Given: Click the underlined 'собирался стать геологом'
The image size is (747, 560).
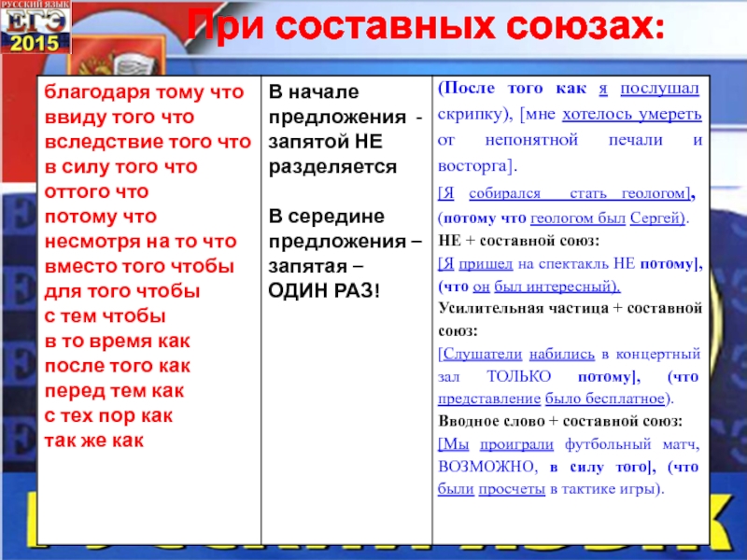Looking at the screenshot, I should pyautogui.click(x=579, y=193).
